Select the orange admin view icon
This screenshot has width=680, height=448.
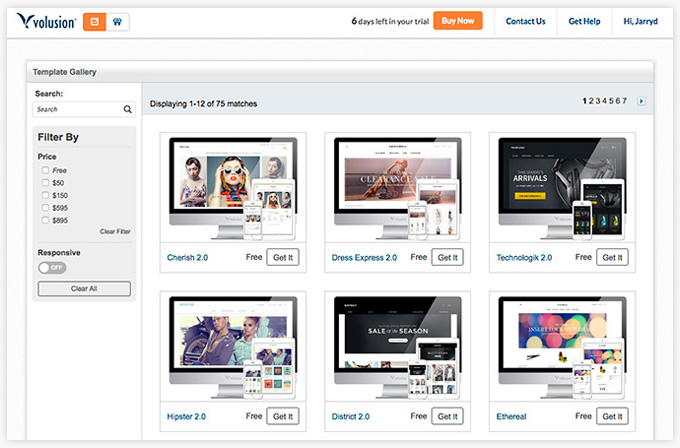pos(94,21)
